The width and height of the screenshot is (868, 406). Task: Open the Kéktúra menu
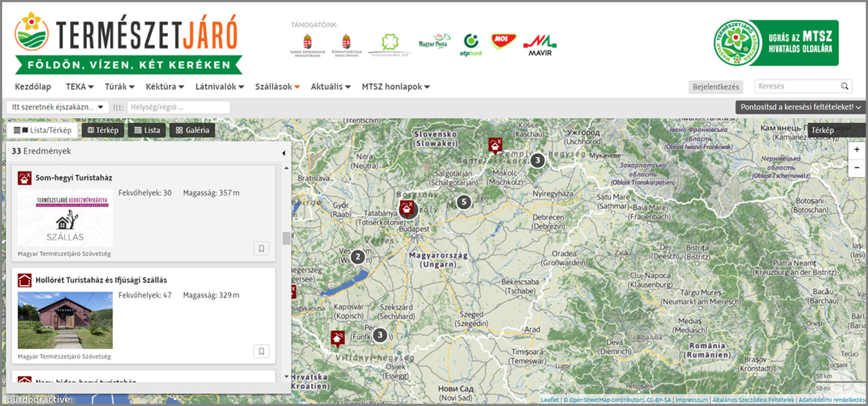(165, 86)
